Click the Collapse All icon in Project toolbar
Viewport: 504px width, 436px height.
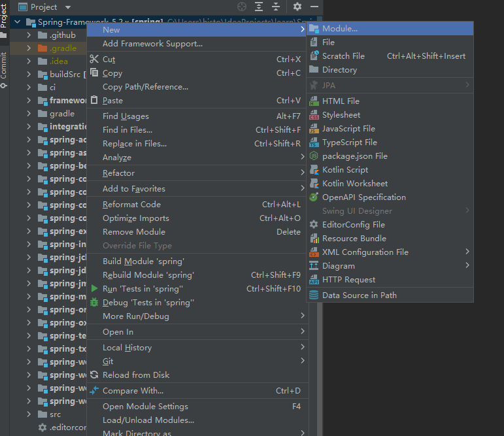coord(276,7)
